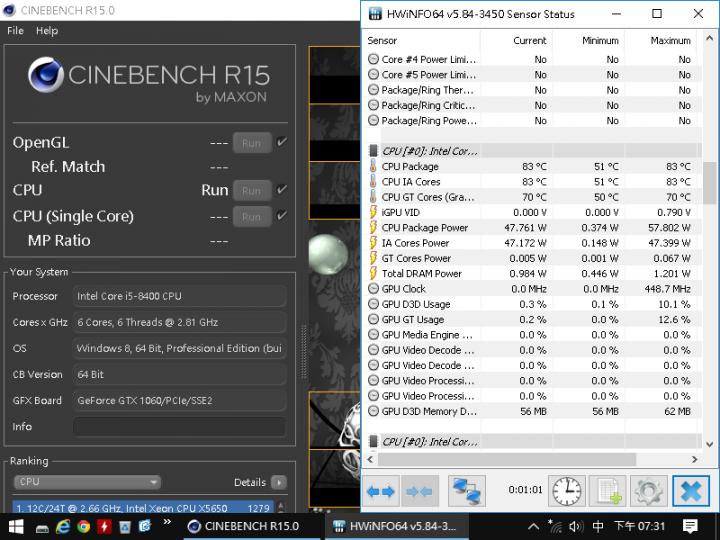Click Processor field Intel Core i5-8400
The width and height of the screenshot is (720, 540).
[x=180, y=296]
